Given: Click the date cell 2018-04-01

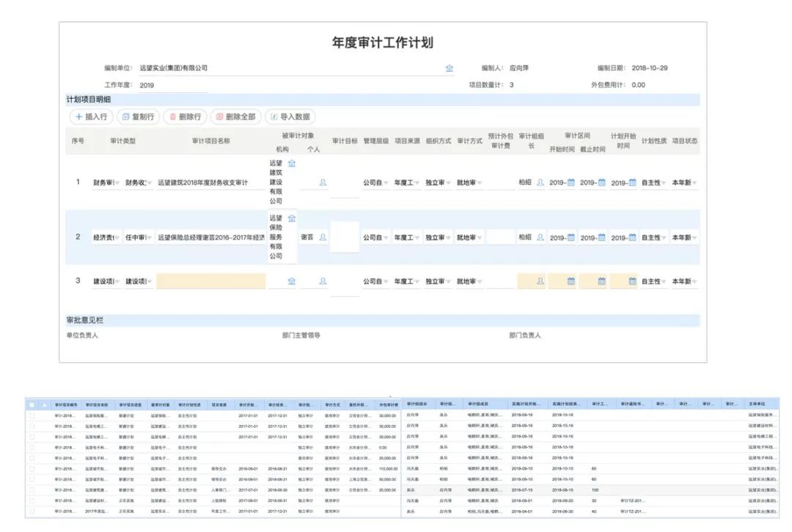Looking at the screenshot, I should pos(521,511).
